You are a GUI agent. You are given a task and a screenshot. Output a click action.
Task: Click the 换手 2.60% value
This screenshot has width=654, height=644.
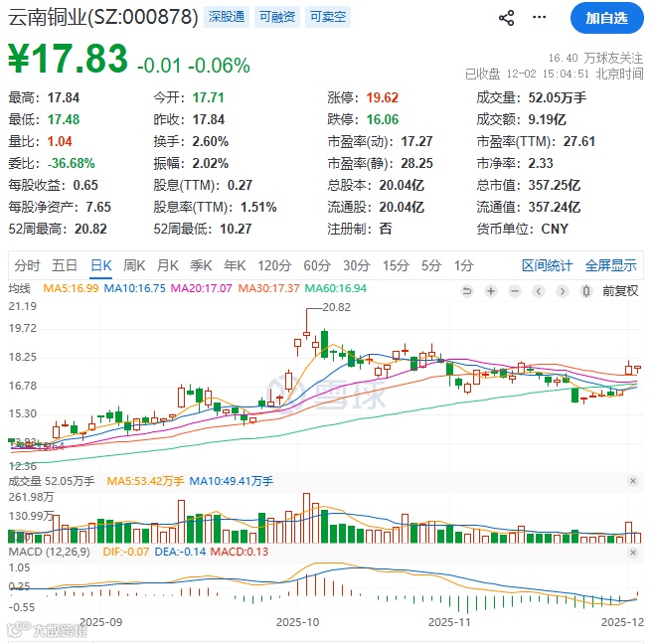pyautogui.click(x=210, y=141)
